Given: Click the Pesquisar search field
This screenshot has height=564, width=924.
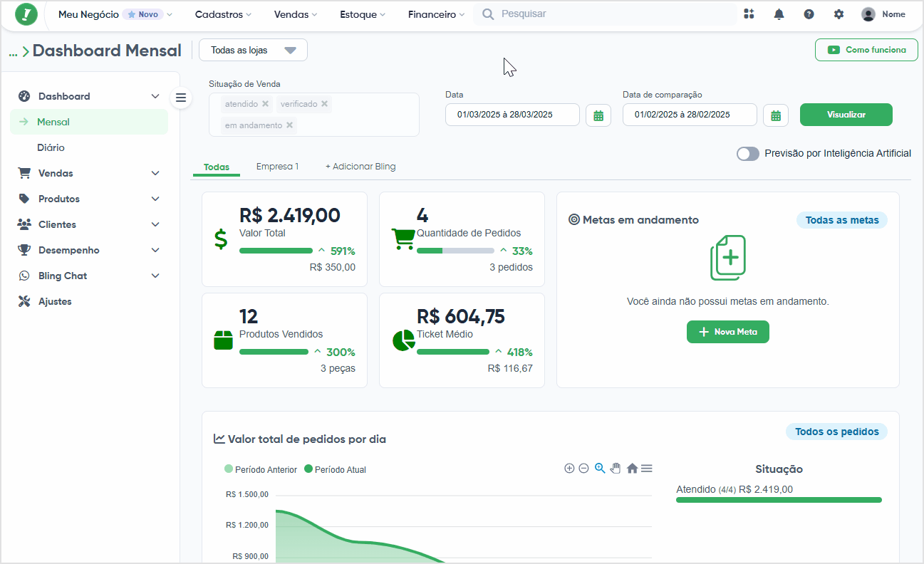Looking at the screenshot, I should click(605, 14).
